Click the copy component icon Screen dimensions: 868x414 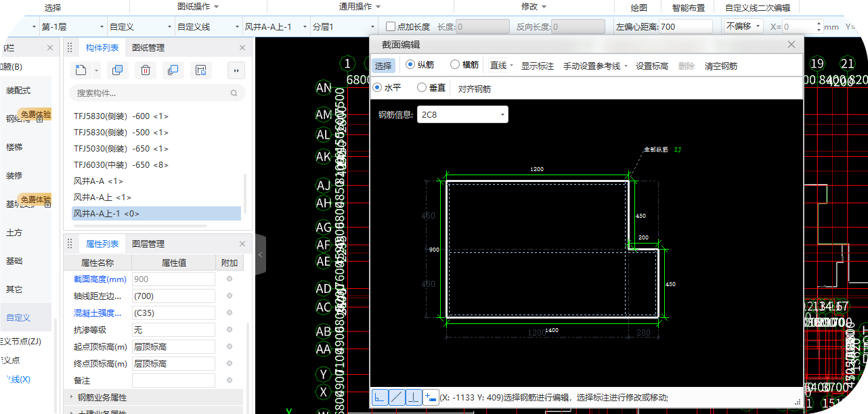tap(117, 70)
